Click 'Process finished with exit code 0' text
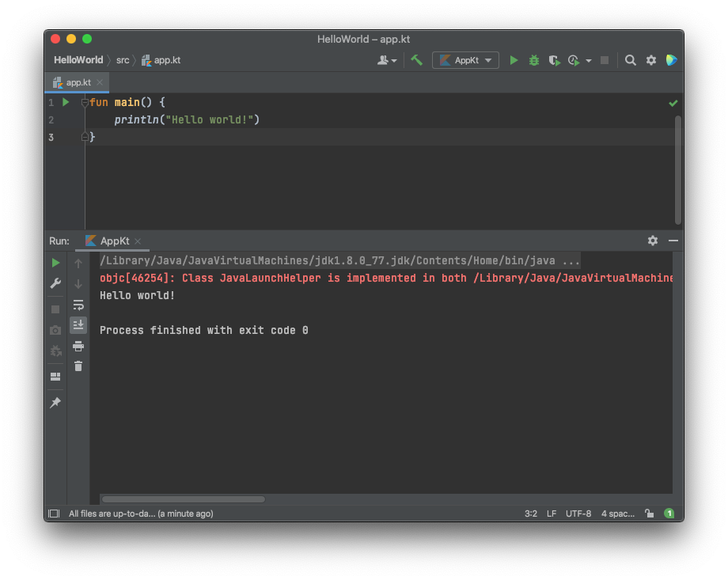728x580 pixels. tap(204, 330)
